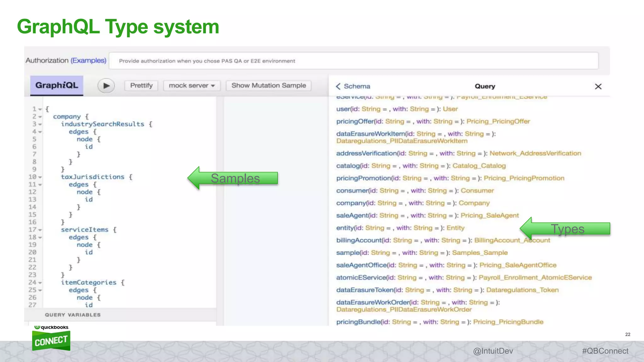Open Pricing_SaleAgentOffice type link

pos(518,265)
